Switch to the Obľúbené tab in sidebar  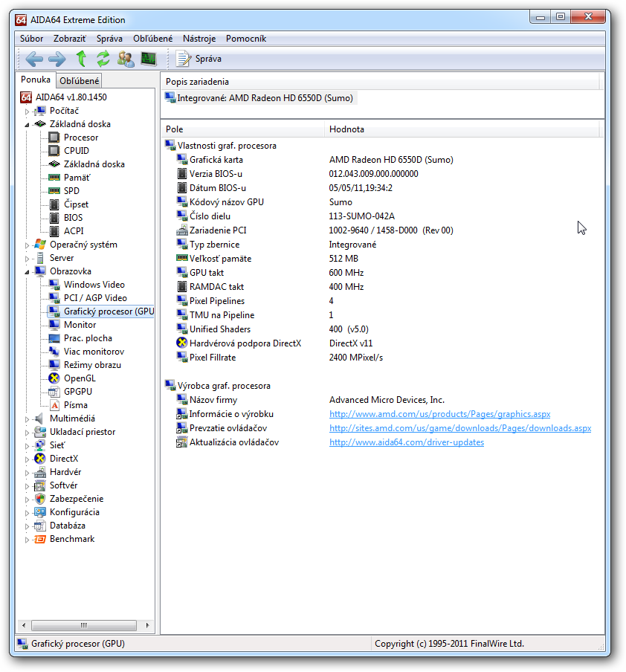pyautogui.click(x=80, y=80)
